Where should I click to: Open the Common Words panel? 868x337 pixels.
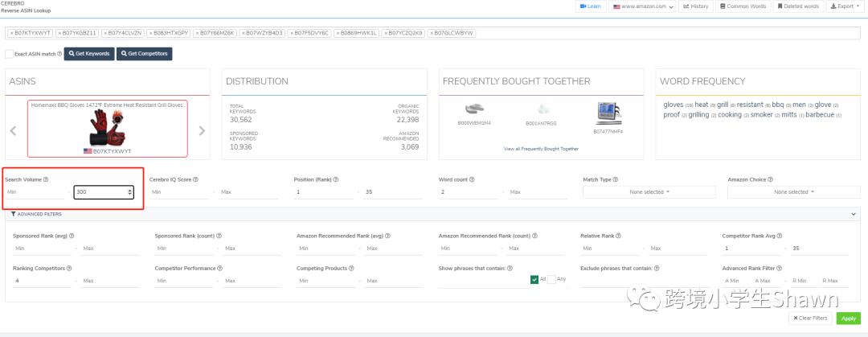[x=744, y=6]
